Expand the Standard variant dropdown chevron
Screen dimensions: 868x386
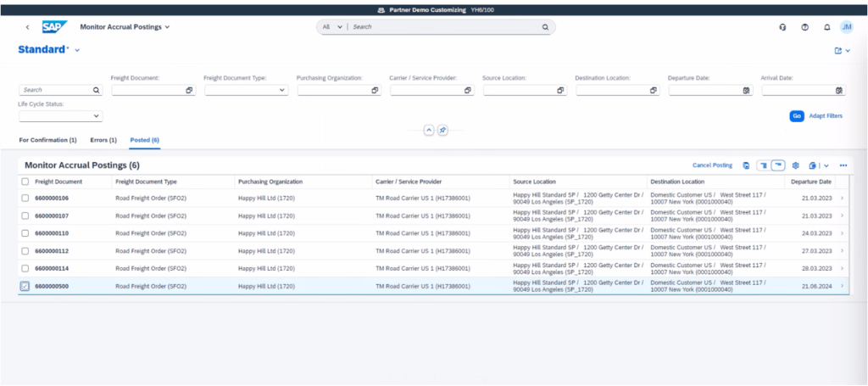[77, 50]
